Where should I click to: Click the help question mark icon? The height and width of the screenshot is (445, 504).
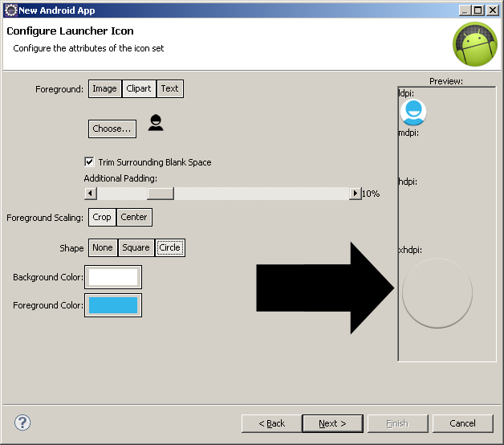coord(22,423)
